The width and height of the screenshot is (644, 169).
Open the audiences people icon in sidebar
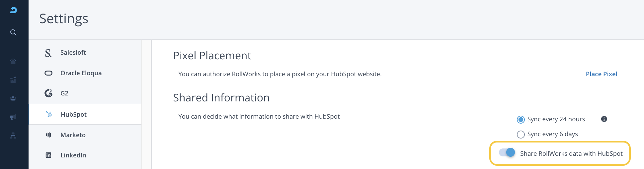tap(13, 98)
